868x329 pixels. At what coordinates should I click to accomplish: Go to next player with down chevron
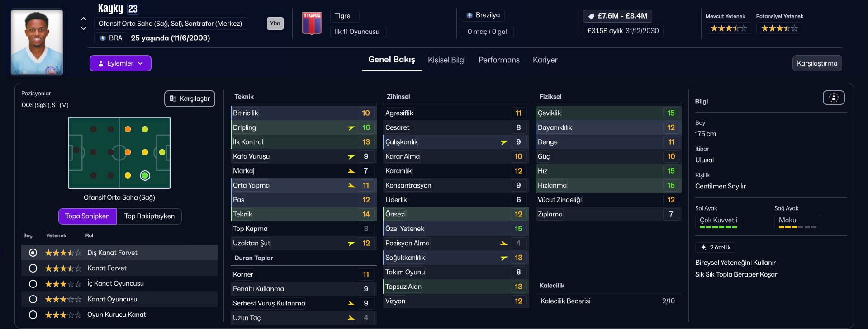click(84, 28)
